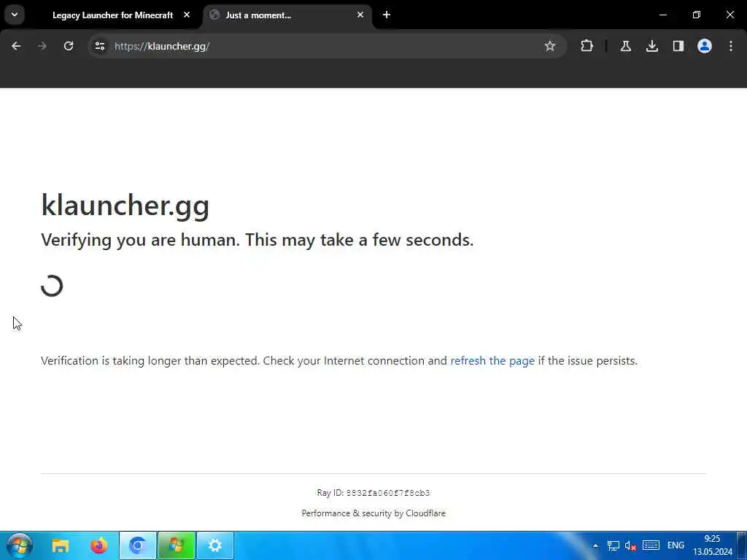Close the Legacy Launcher for Minecraft tab
Screen dimensions: 747x560
click(187, 15)
